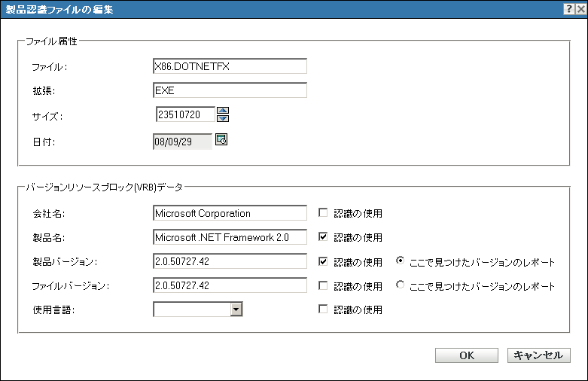Image resolution: width=588 pixels, height=381 pixels.
Task: Select version report radio for 製品バージョン
Action: point(401,262)
